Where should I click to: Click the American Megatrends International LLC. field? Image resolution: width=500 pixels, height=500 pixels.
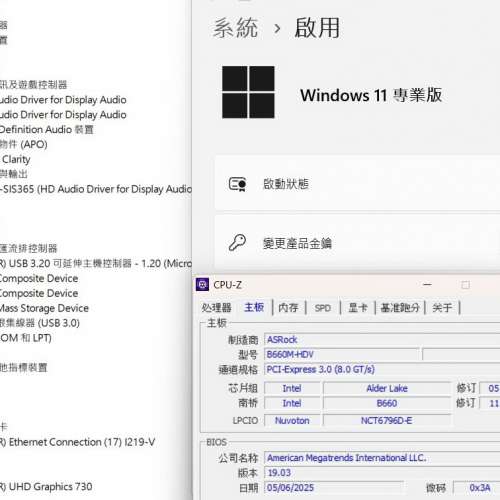pos(382,458)
